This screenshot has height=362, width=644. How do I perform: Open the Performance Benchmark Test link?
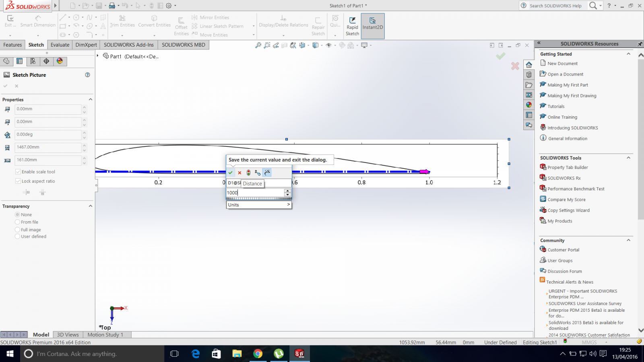click(576, 189)
